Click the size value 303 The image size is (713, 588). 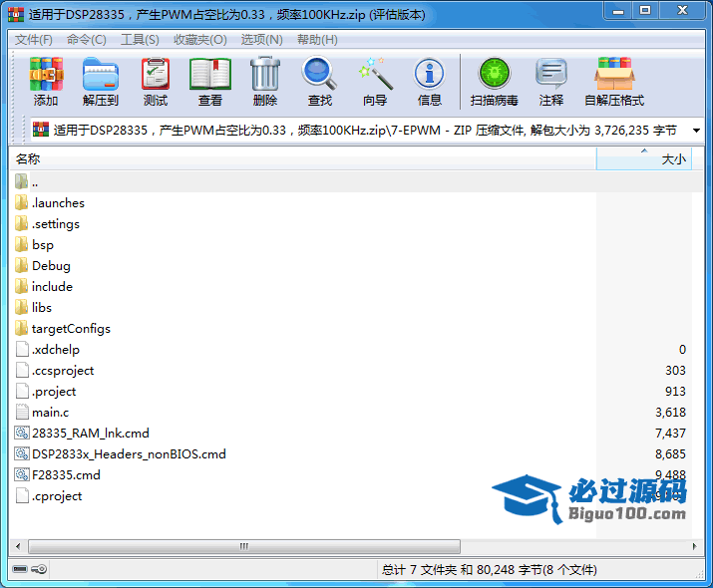pos(675,371)
